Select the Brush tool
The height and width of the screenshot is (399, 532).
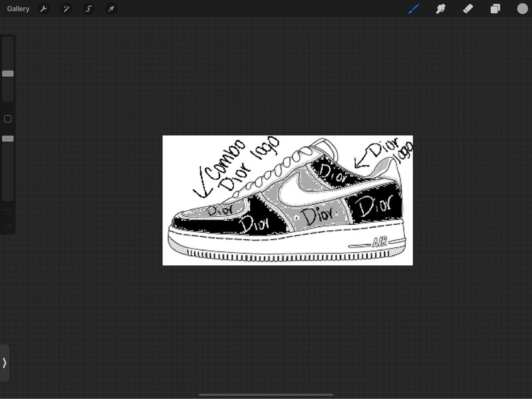(x=414, y=9)
